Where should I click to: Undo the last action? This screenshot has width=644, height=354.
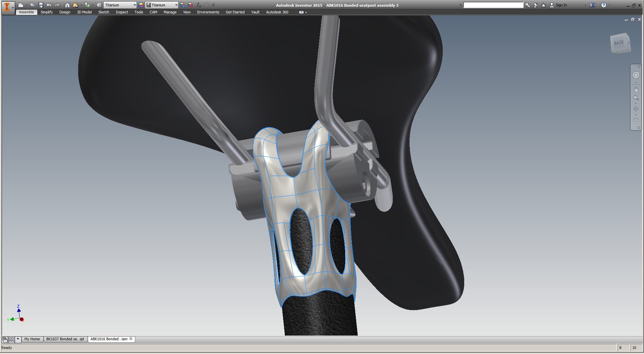[49, 5]
